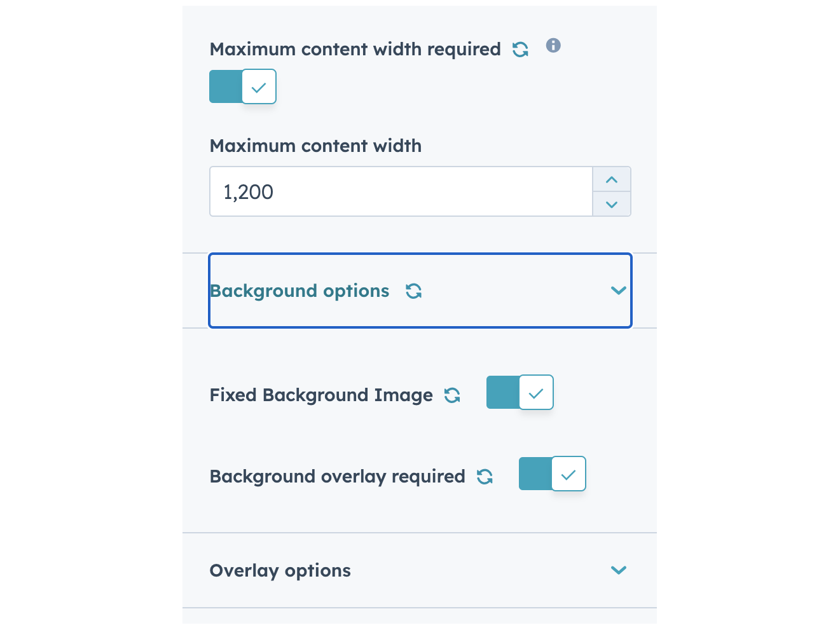The image size is (840, 630).
Task: Click the down arrow to decrease content width
Action: [x=611, y=204]
